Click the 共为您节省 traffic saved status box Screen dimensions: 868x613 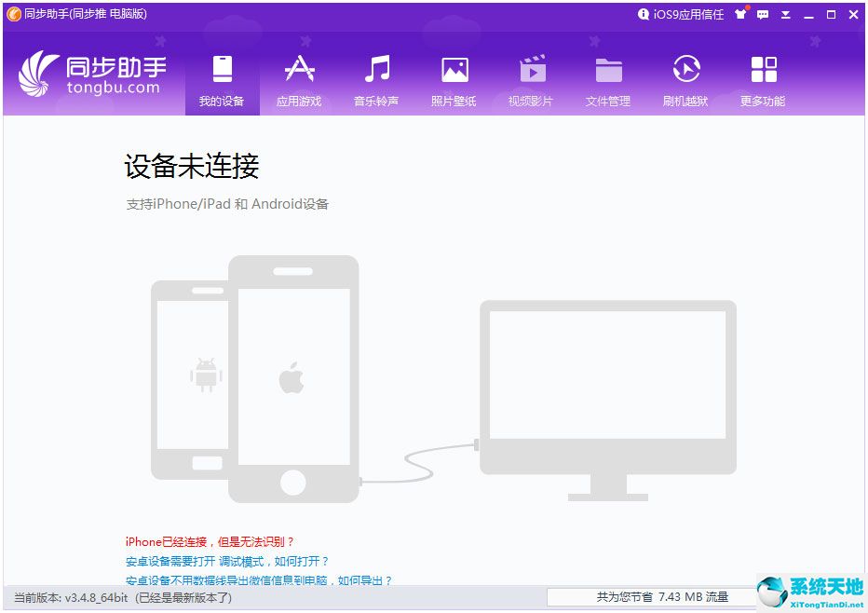click(650, 596)
